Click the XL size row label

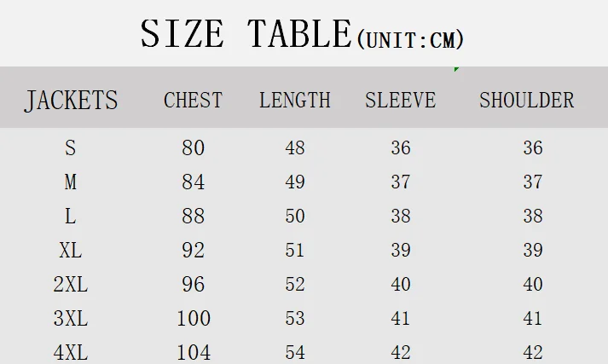(70, 250)
